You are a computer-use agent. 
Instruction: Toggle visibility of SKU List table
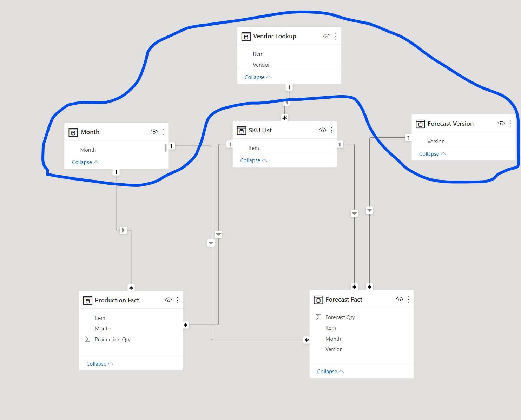(x=322, y=130)
